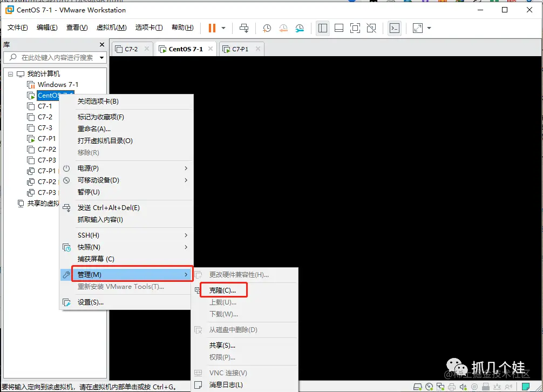
Task: Select C7-3 in the library tree
Action: [45, 128]
